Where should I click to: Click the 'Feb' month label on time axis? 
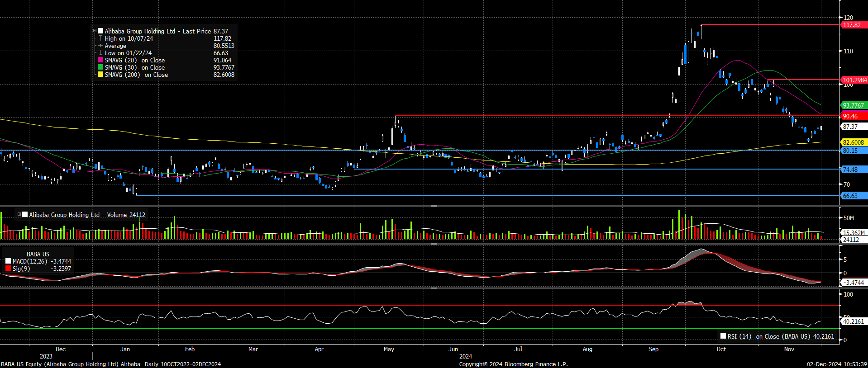(x=190, y=349)
